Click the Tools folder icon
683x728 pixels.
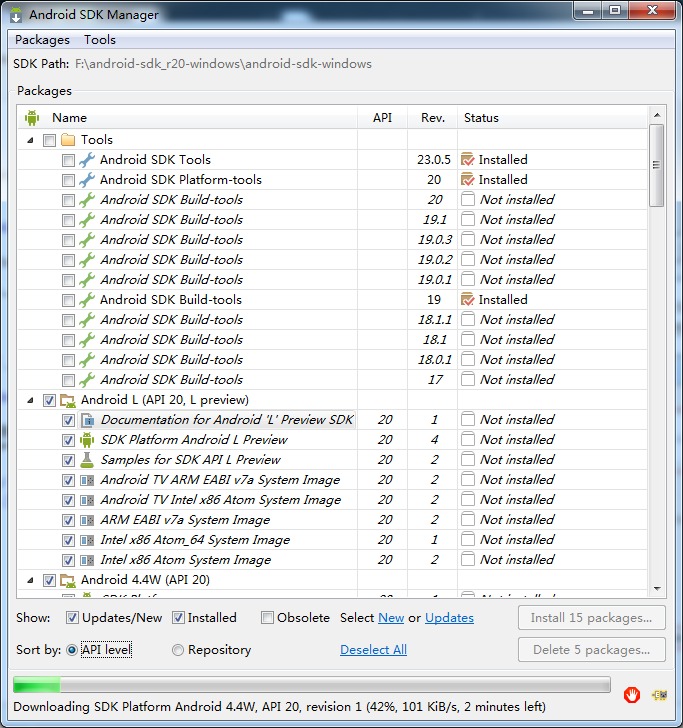pyautogui.click(x=68, y=140)
